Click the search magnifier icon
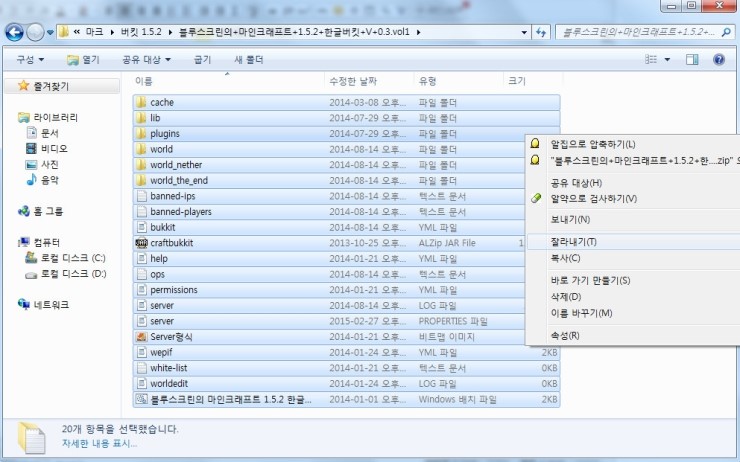Viewport: 740px width, 462px height. pos(726,32)
